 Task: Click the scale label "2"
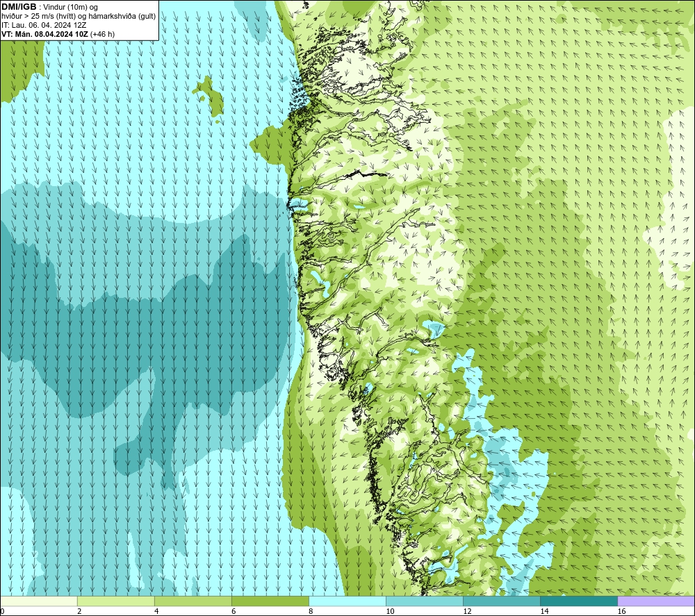click(x=79, y=612)
